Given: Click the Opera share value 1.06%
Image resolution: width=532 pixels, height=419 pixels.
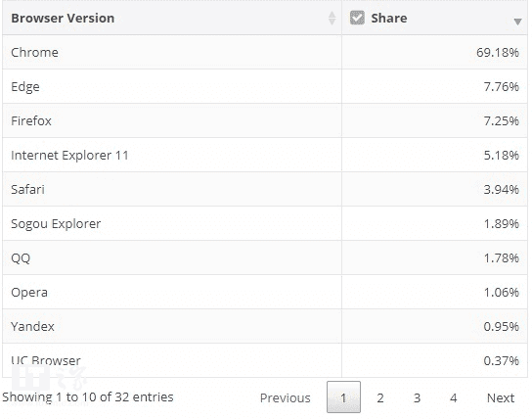Looking at the screenshot, I should coord(501,292).
